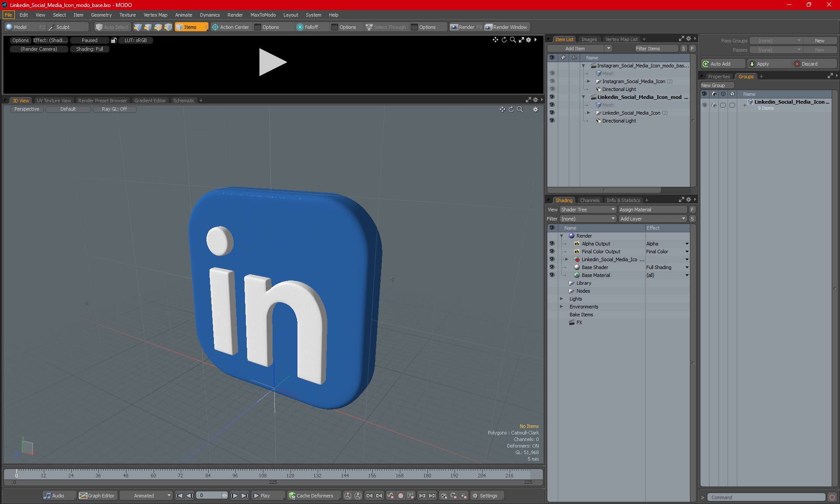
Task: Switch to the Images tab
Action: tap(589, 39)
